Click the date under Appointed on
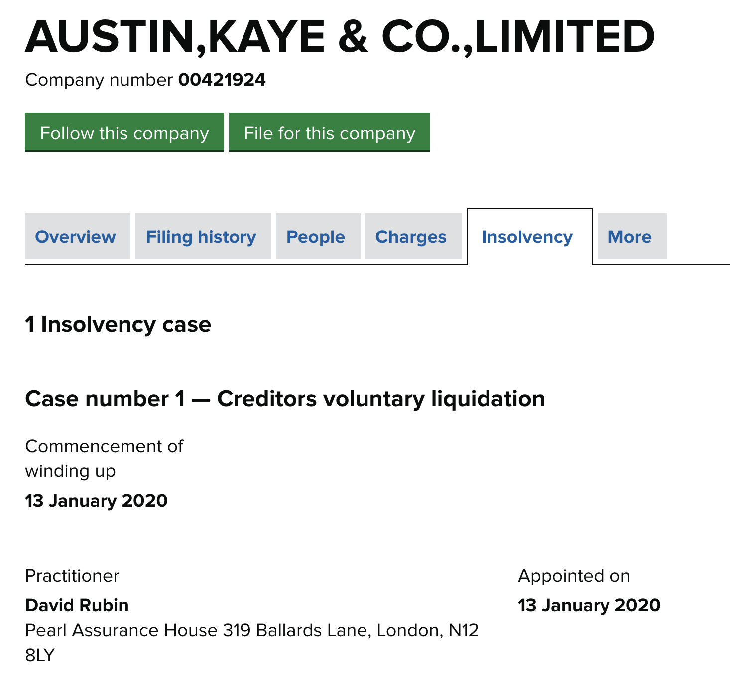 coord(589,605)
